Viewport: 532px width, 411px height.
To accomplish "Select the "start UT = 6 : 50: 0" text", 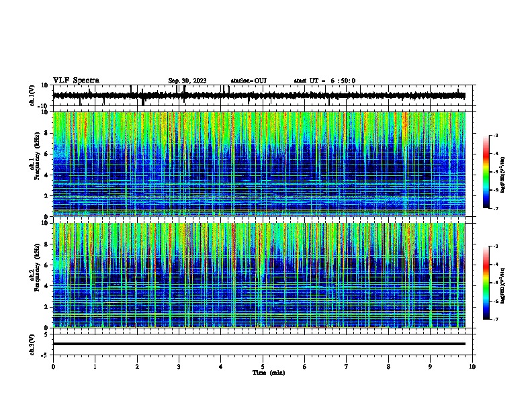I will click(x=324, y=81).
